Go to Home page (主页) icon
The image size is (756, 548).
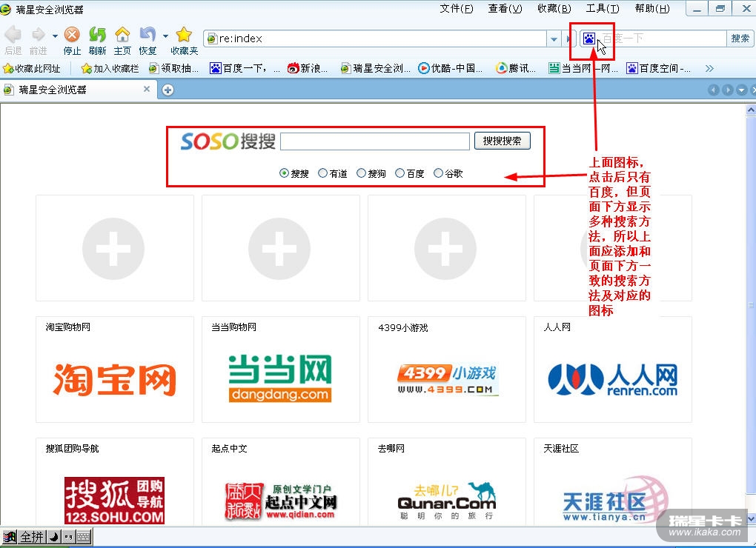(122, 35)
